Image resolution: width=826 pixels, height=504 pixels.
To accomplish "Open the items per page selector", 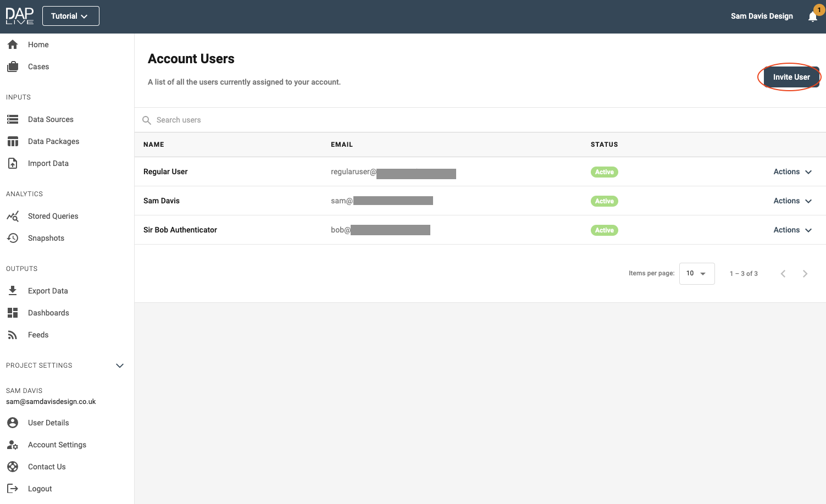I will [x=696, y=274].
